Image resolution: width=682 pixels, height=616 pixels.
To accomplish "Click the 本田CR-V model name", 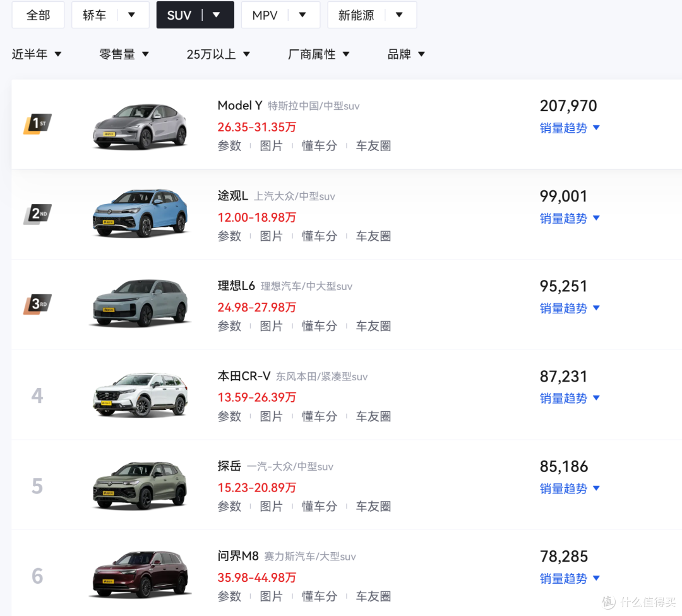I will 244,376.
